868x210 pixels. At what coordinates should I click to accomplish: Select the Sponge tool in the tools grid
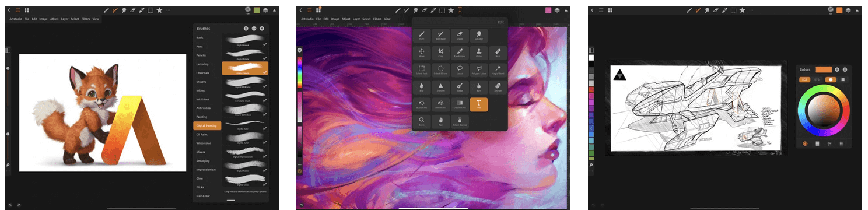click(x=498, y=87)
